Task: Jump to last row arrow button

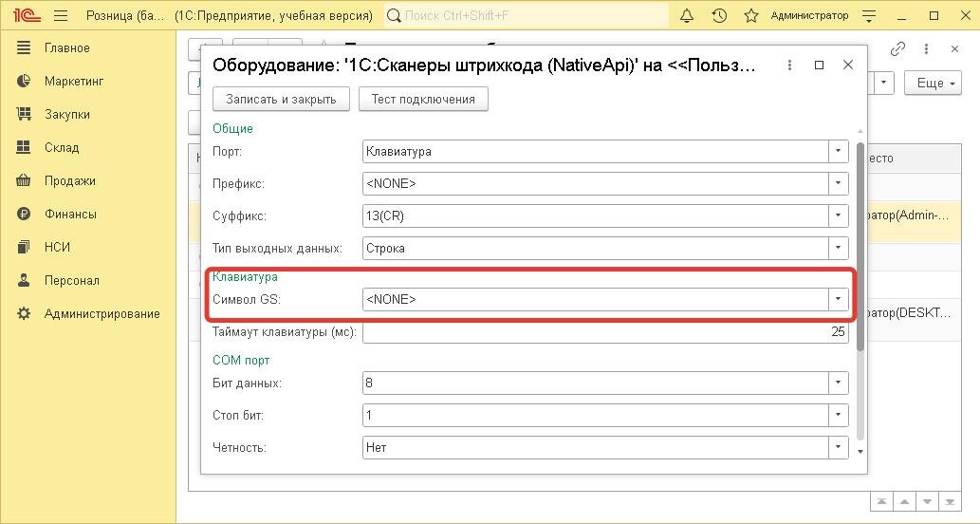Action: pyautogui.click(x=950, y=501)
